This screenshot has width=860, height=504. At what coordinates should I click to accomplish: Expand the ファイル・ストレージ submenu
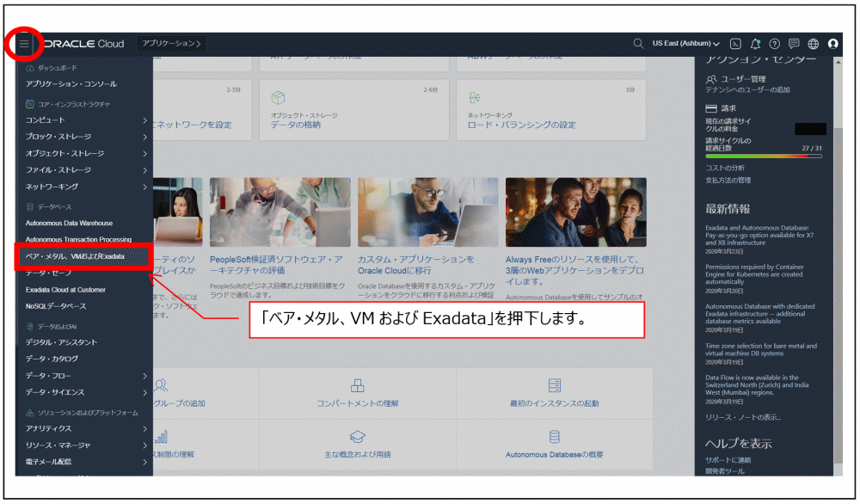coord(86,170)
